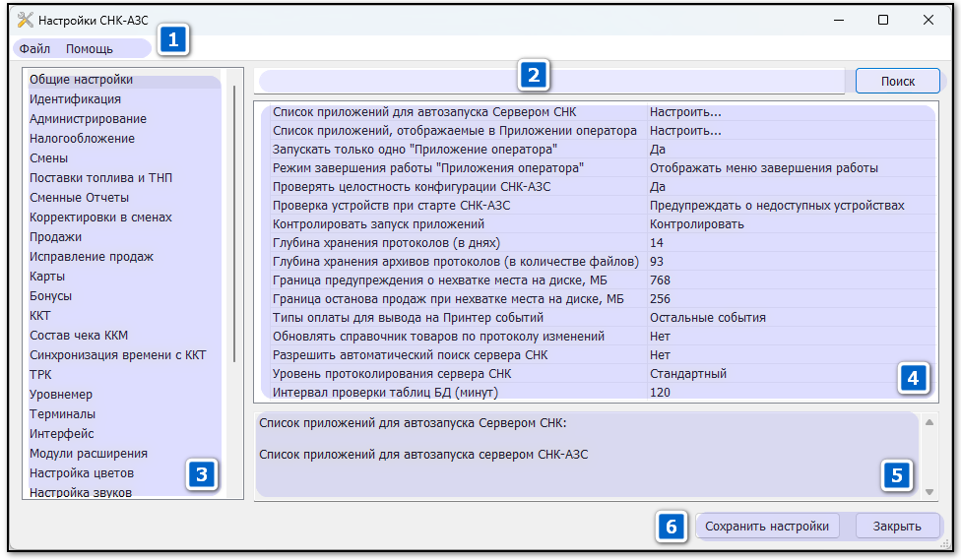Click the Поиск button

(x=897, y=82)
